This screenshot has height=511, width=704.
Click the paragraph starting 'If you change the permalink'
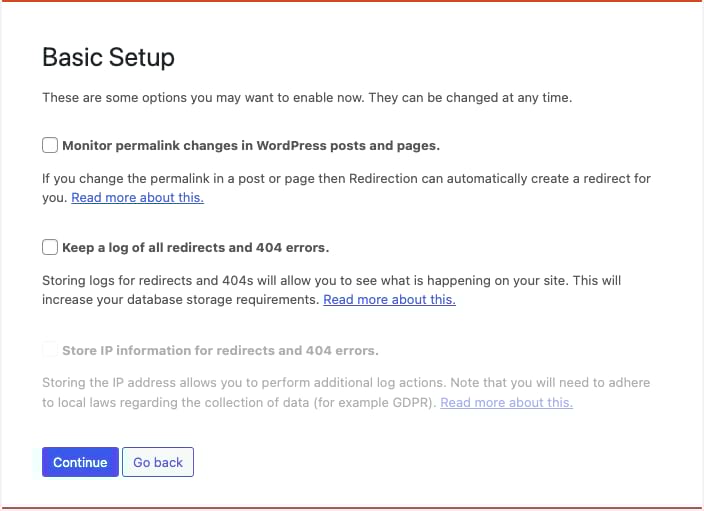point(346,188)
